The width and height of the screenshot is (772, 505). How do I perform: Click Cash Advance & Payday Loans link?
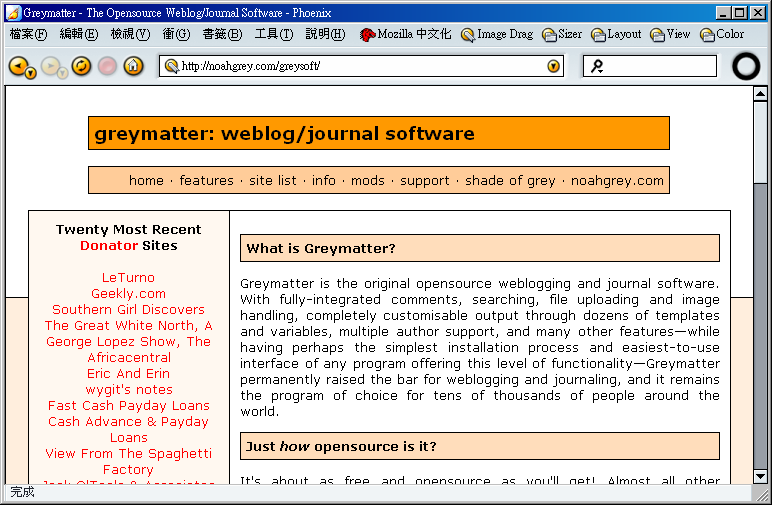[129, 430]
